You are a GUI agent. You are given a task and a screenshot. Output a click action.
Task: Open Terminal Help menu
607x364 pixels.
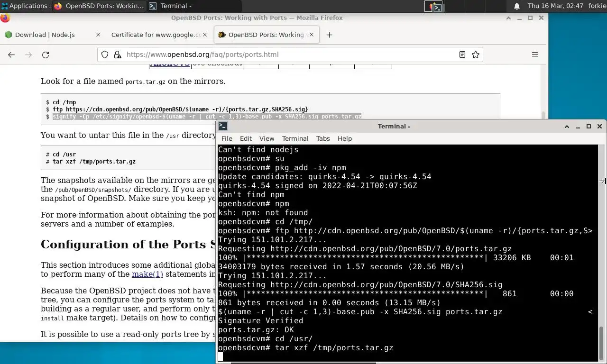[345, 138]
